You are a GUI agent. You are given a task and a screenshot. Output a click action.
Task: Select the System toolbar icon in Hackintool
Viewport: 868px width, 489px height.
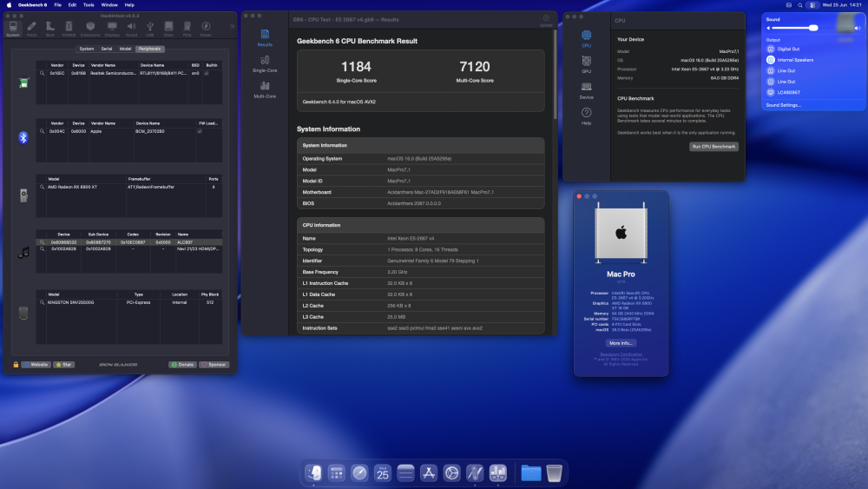point(13,29)
